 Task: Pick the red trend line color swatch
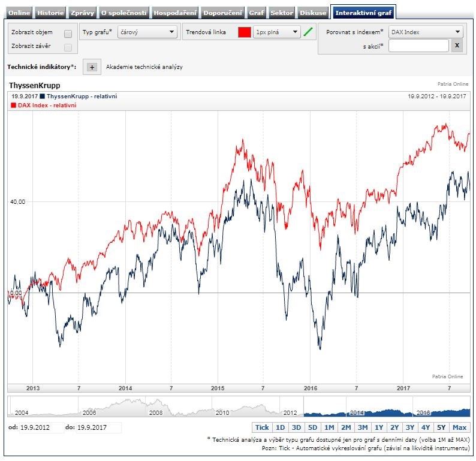point(244,32)
